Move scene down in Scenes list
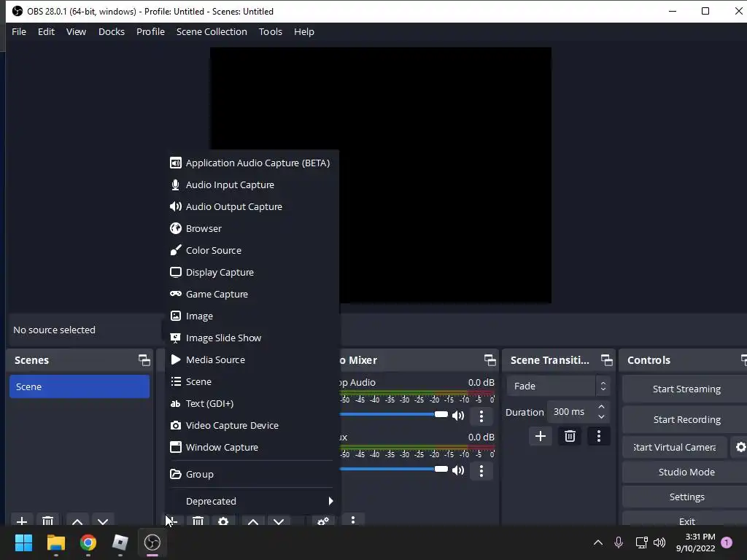 coord(103,521)
